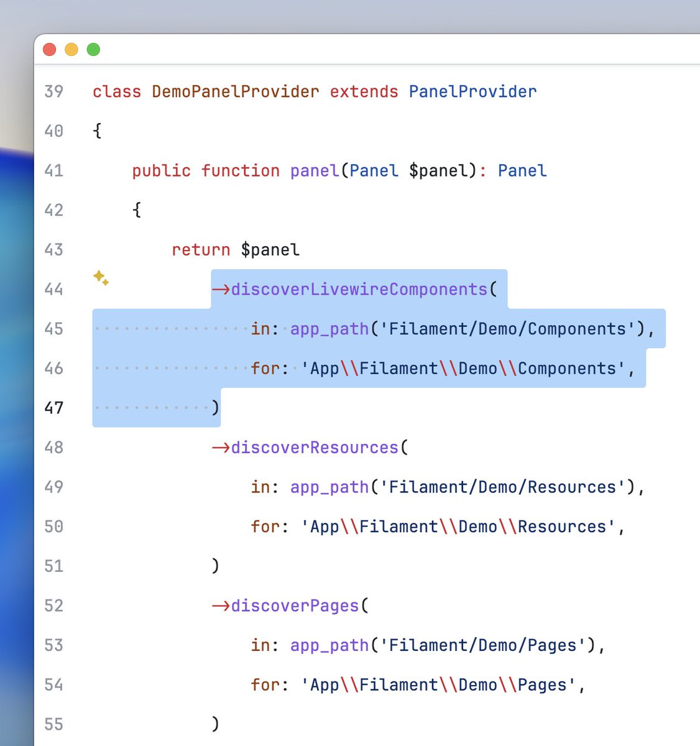Click the 'Filament/Demo/Resources' string
700x746 pixels.
[502, 487]
